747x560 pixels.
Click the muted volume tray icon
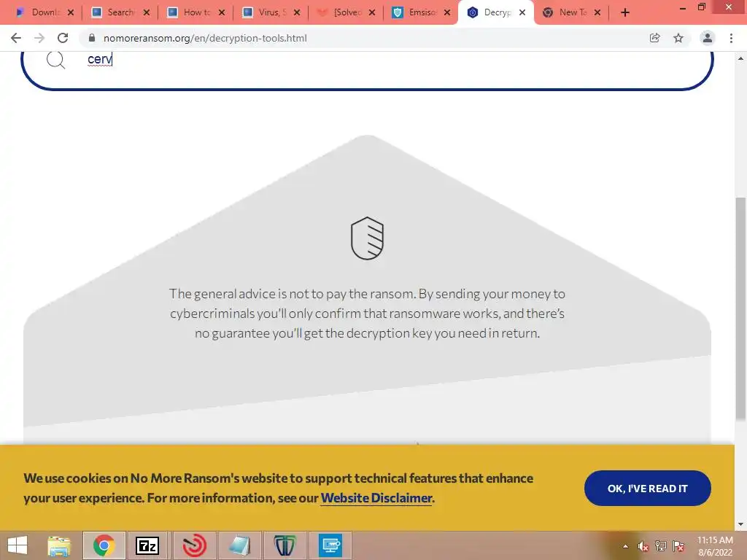click(x=643, y=546)
